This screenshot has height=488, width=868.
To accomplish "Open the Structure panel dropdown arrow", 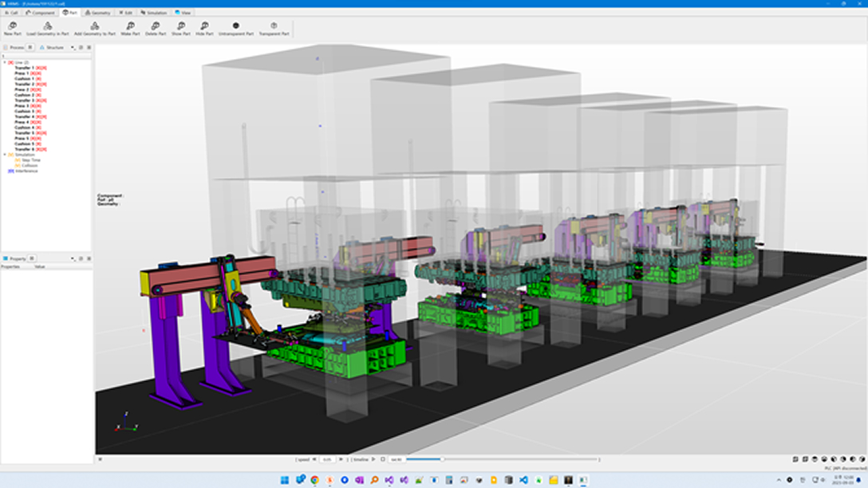I will (x=73, y=48).
